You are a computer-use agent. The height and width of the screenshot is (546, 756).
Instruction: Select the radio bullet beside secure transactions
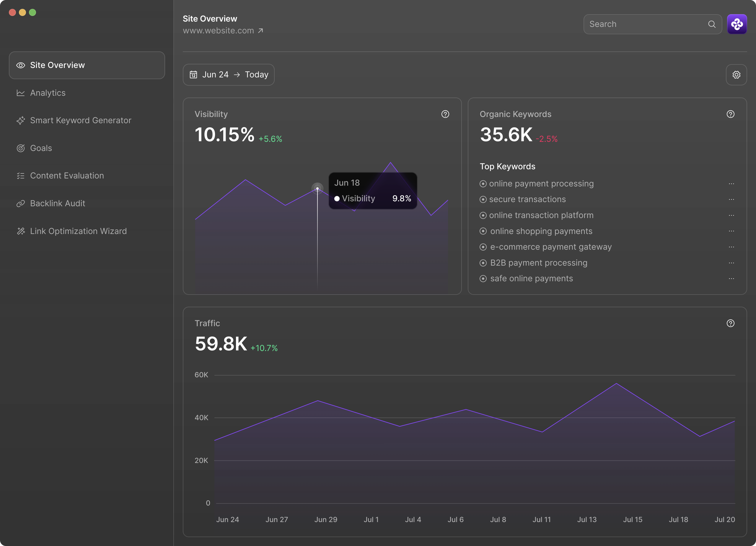click(483, 199)
